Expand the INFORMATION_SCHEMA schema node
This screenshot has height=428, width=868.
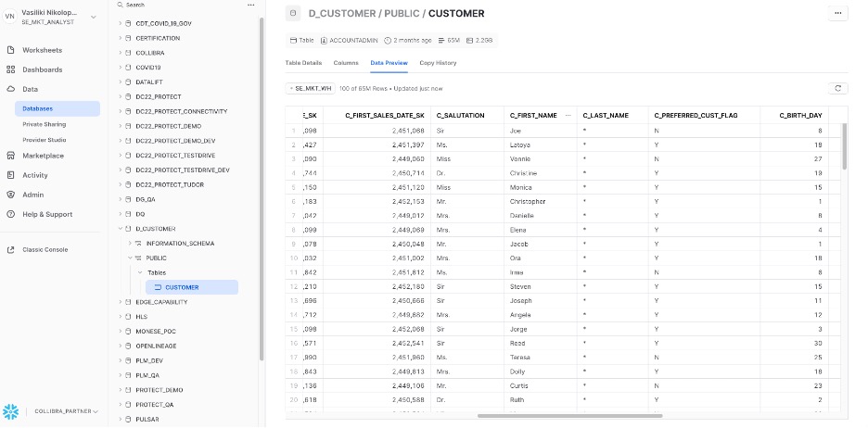(x=131, y=244)
